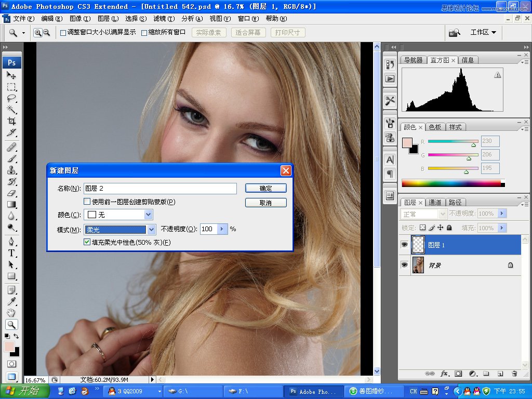The image size is (532, 399).
Task: Select the Move tool
Action: pos(11,75)
